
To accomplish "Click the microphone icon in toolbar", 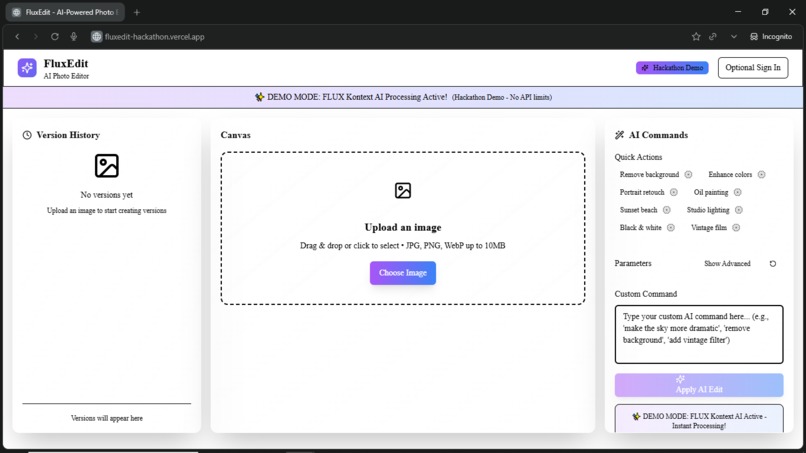I will [x=74, y=37].
